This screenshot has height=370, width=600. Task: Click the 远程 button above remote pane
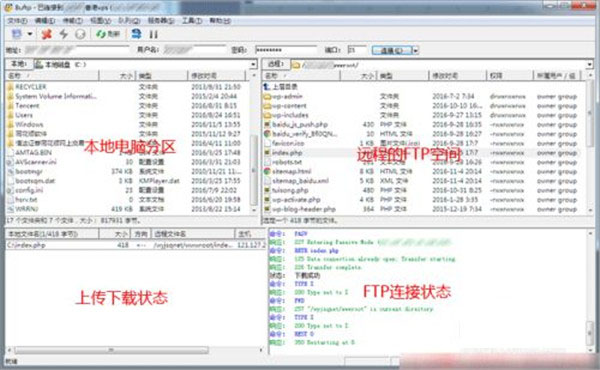pyautogui.click(x=276, y=64)
